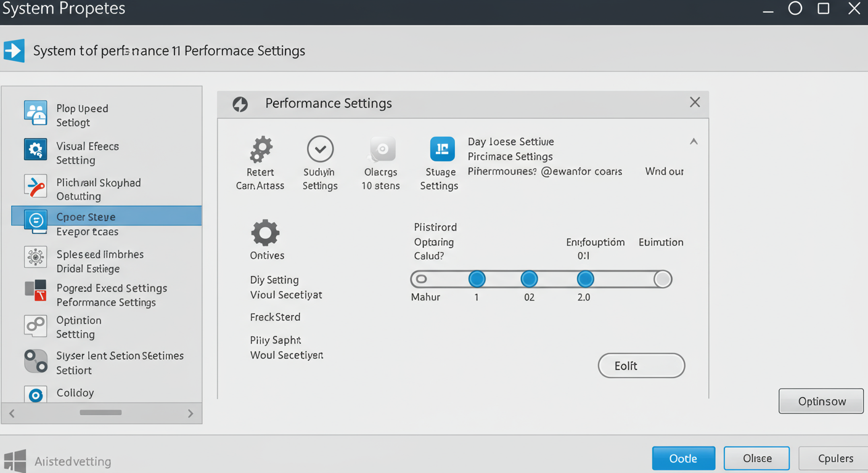Click the Diy Setting text
The width and height of the screenshot is (868, 473).
[x=274, y=280]
